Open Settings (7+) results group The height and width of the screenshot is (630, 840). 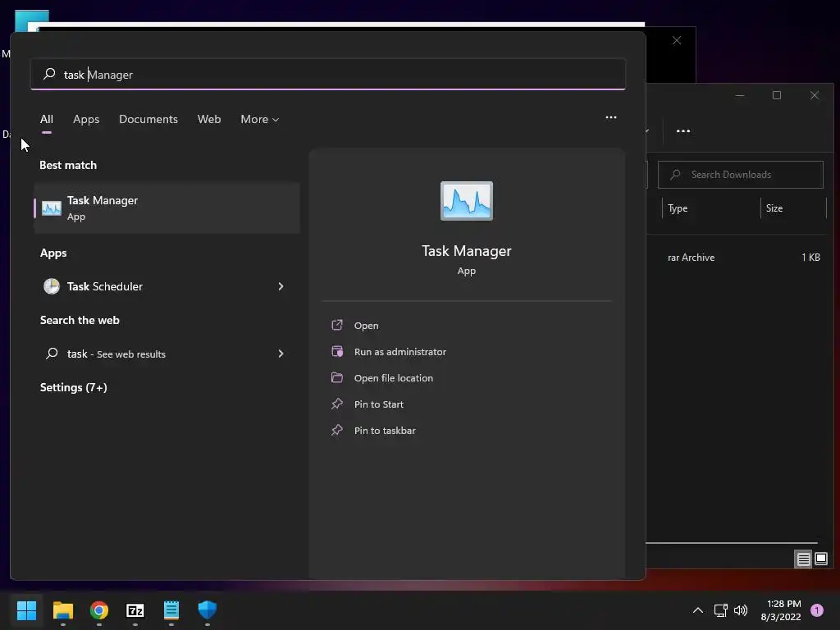(x=73, y=387)
